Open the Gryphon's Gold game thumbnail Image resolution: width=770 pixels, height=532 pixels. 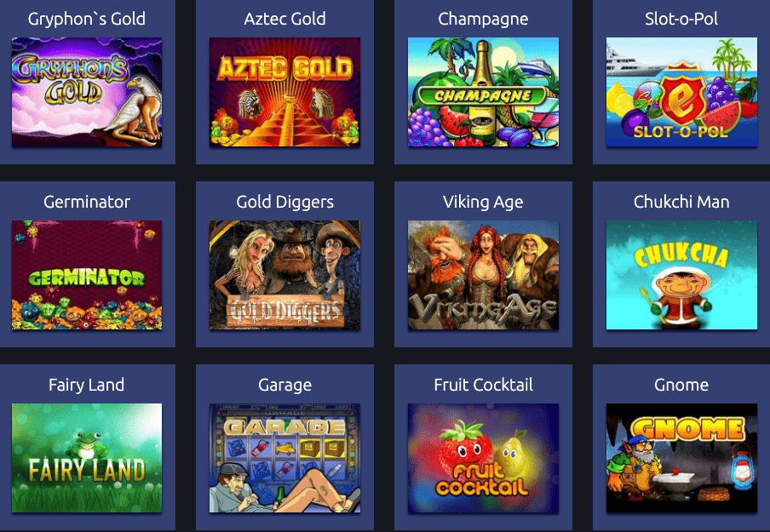87,92
